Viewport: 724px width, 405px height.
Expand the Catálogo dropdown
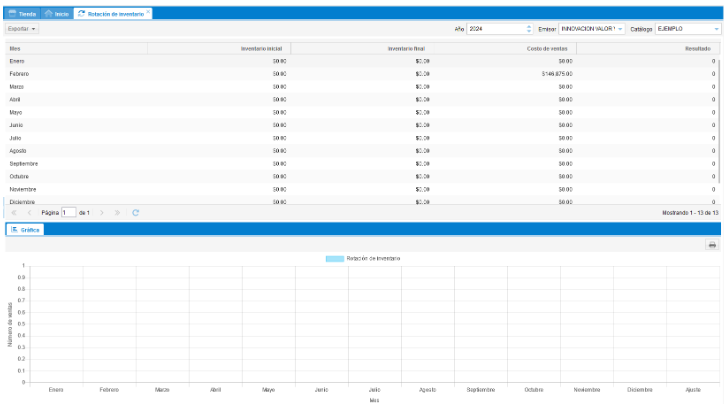tap(716, 29)
